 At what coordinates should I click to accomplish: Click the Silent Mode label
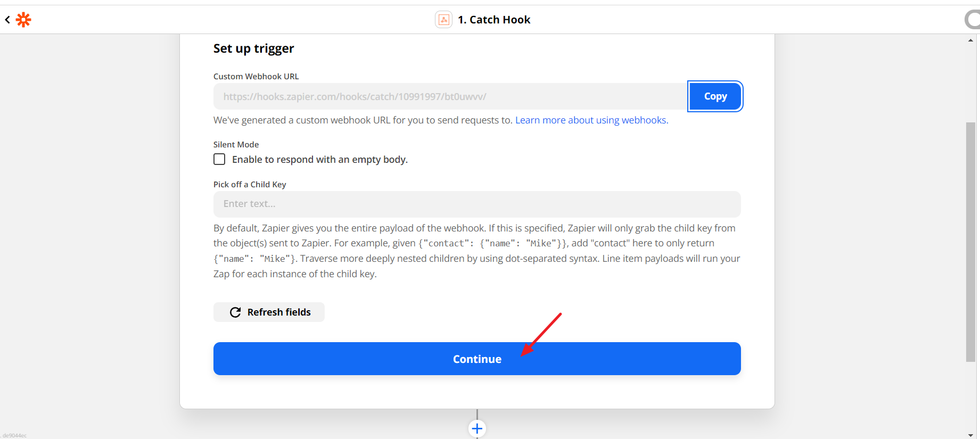coord(236,145)
